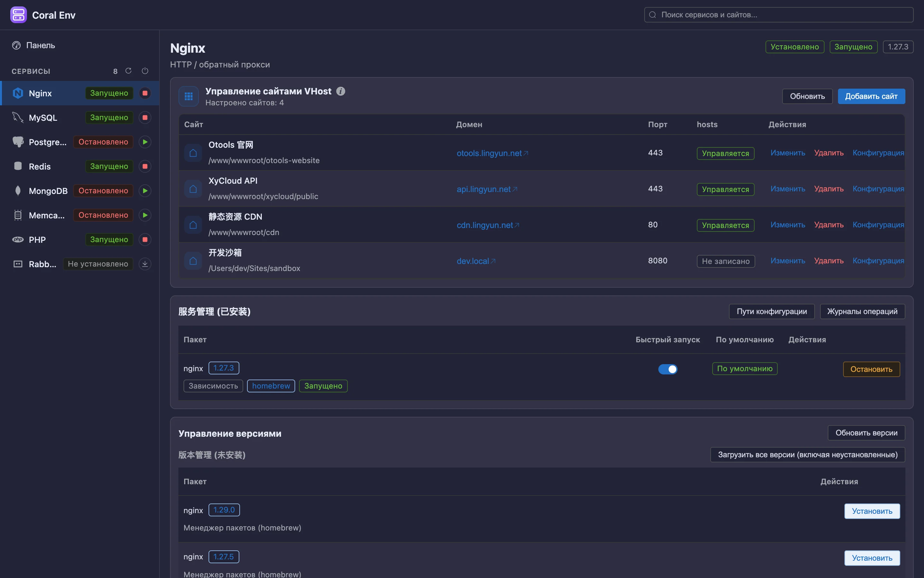The image size is (924, 578).
Task: Install nginx version 1.29.0
Action: click(x=872, y=512)
